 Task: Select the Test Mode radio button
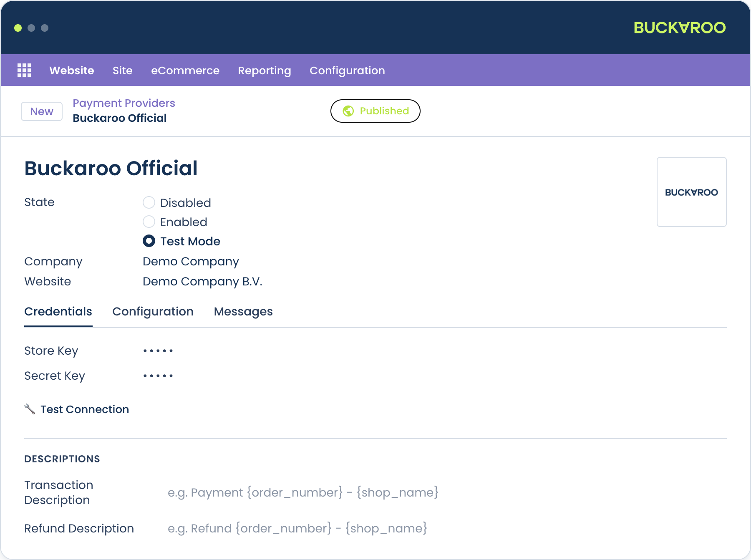point(149,241)
